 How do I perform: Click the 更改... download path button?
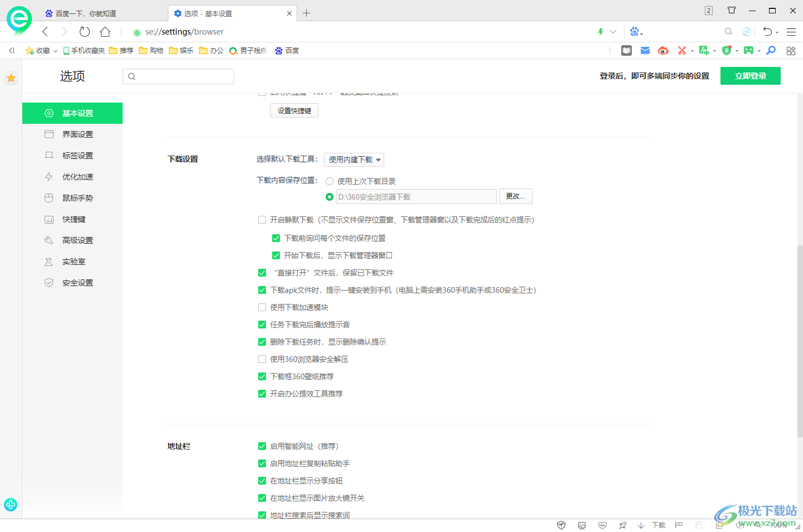click(515, 196)
